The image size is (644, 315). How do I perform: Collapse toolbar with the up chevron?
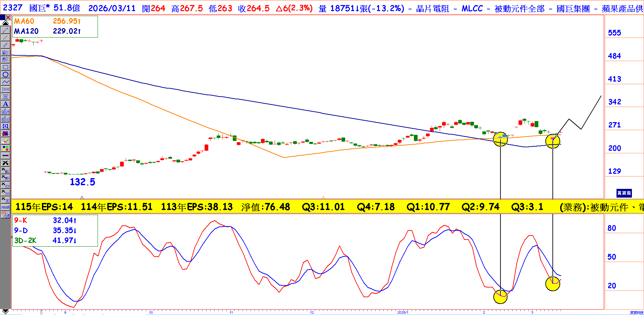click(x=5, y=23)
